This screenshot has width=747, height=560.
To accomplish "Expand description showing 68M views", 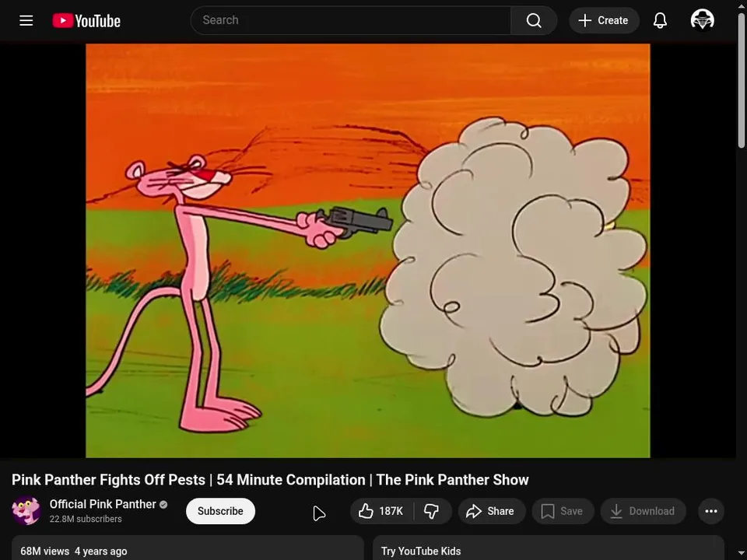I will pos(188,548).
